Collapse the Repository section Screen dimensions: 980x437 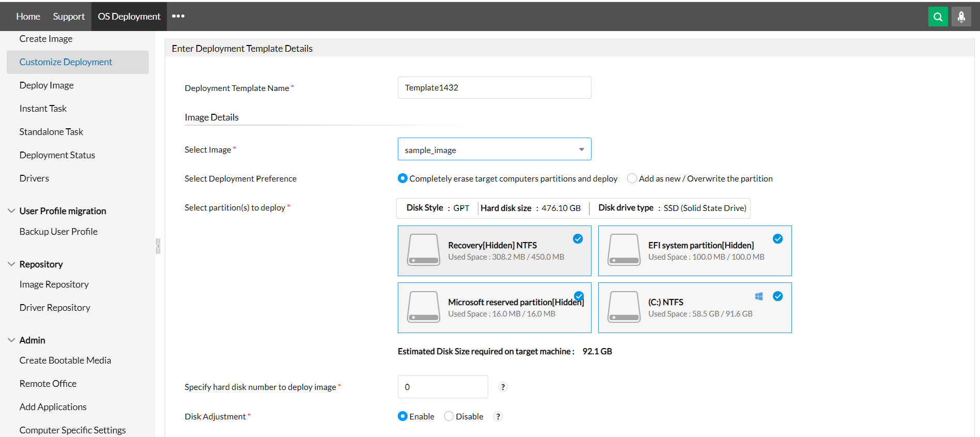[11, 264]
